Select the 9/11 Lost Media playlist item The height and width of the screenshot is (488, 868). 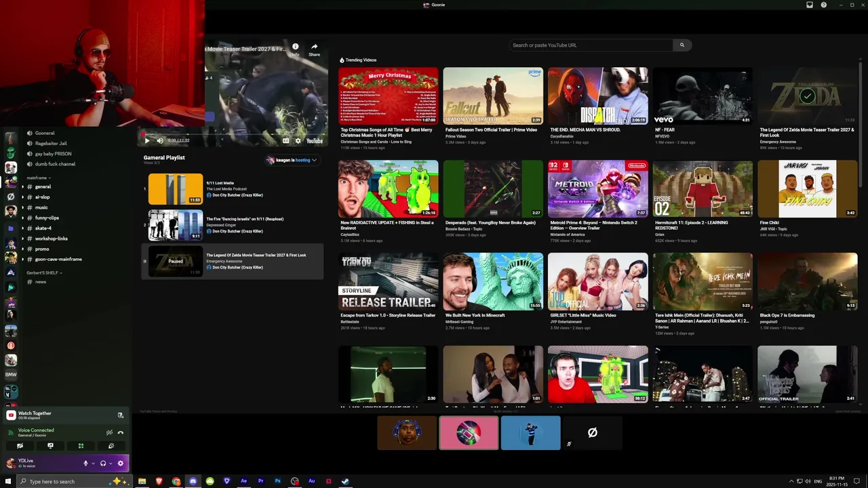tap(233, 189)
